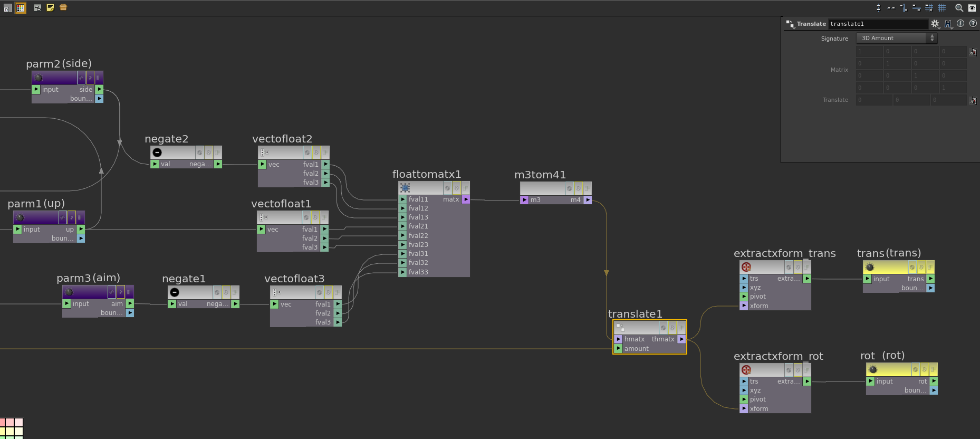Toggle middle flag on translate1 node

tap(672, 328)
